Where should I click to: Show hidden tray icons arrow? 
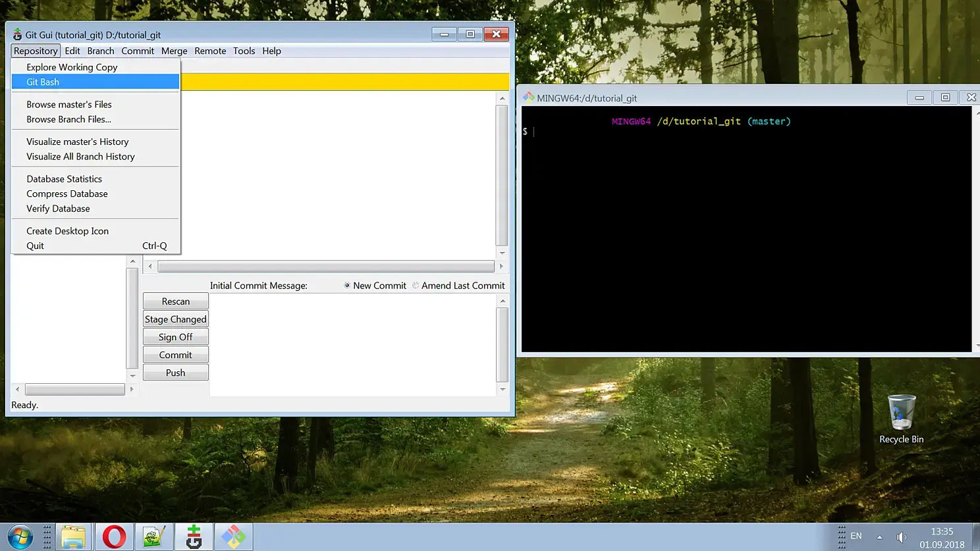click(x=879, y=537)
